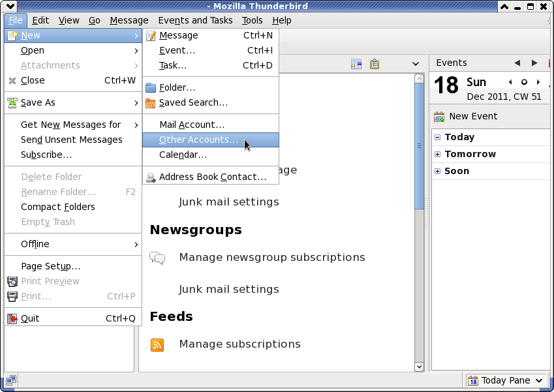This screenshot has width=554, height=392.
Task: Click the vertical scrollbar thumb
Action: tap(419, 146)
